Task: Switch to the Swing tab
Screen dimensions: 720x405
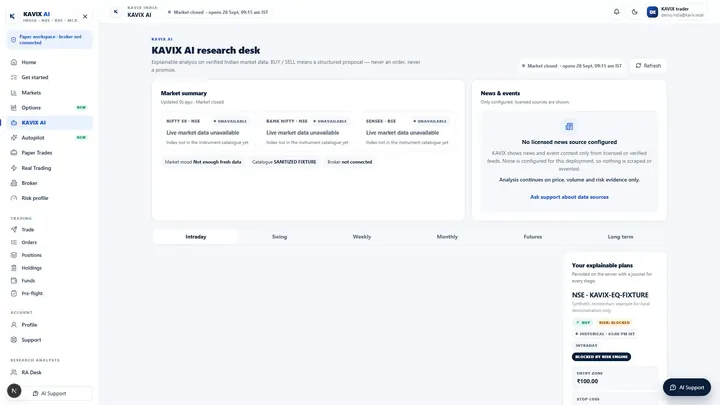Action: coord(279,237)
